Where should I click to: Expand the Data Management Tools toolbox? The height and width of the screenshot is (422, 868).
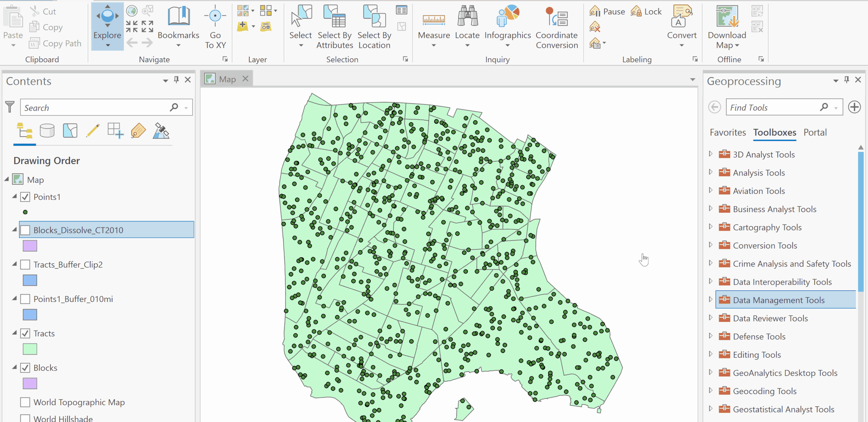coord(710,300)
